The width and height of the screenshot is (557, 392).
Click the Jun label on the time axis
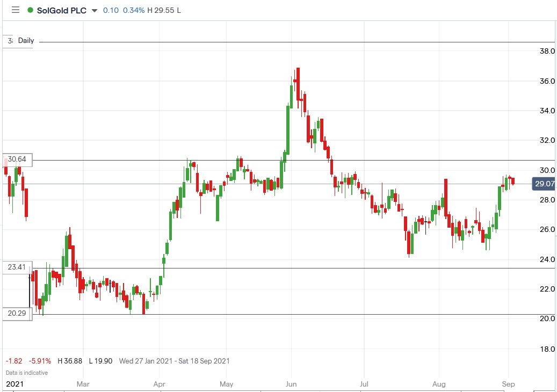(291, 384)
